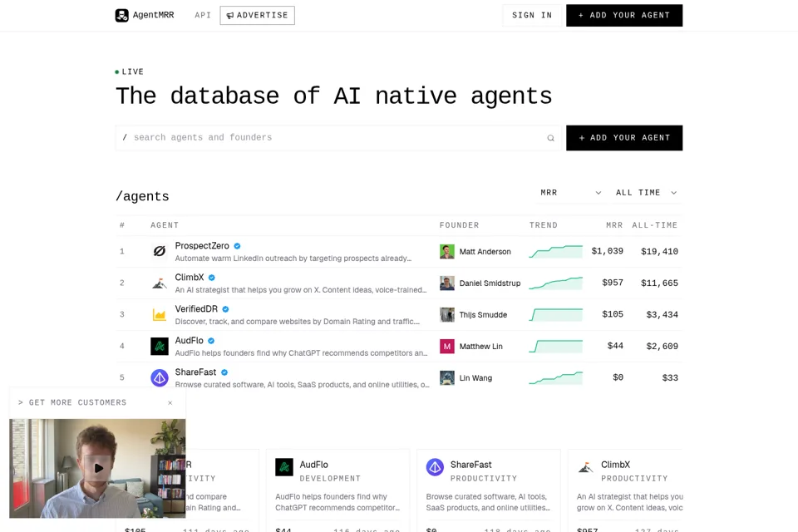Click AudFlo trend sparkline
Viewport: 798px width, 532px height.
click(556, 346)
